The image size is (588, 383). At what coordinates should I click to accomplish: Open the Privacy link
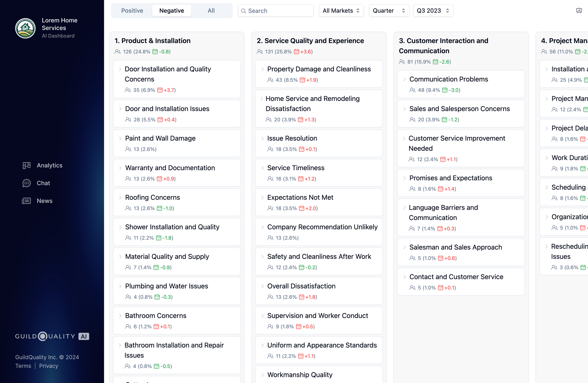[49, 366]
